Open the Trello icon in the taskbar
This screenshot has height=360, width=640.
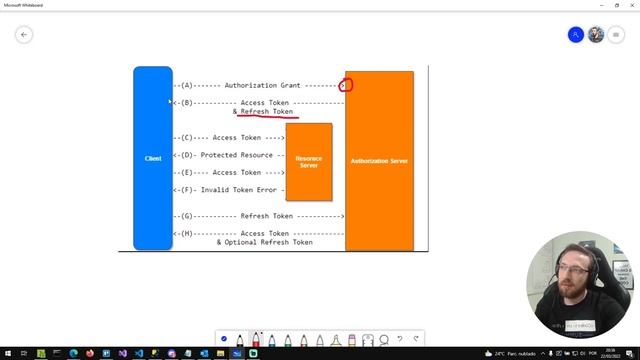pos(106,353)
